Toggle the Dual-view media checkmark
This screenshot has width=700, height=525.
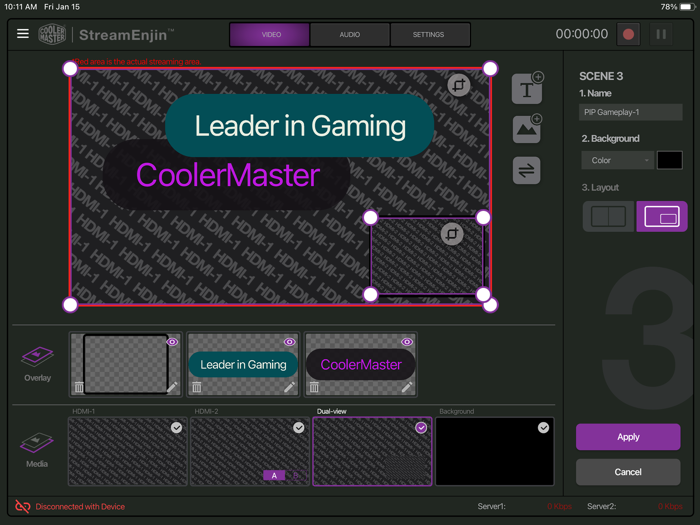click(421, 428)
